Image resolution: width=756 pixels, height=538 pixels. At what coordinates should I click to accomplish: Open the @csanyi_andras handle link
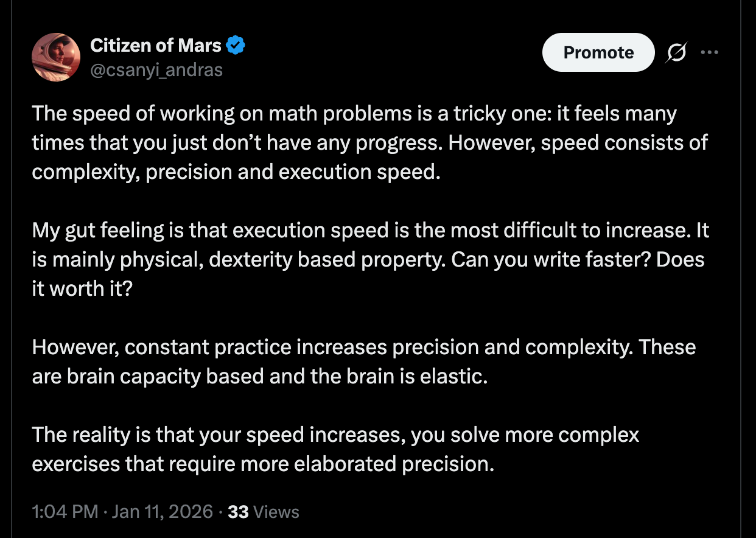[156, 70]
